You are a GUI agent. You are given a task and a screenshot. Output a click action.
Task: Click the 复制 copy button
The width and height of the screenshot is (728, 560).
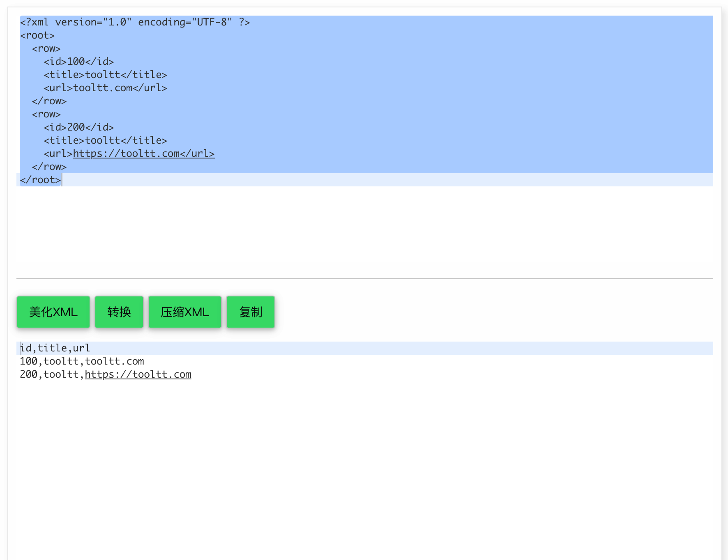click(251, 312)
